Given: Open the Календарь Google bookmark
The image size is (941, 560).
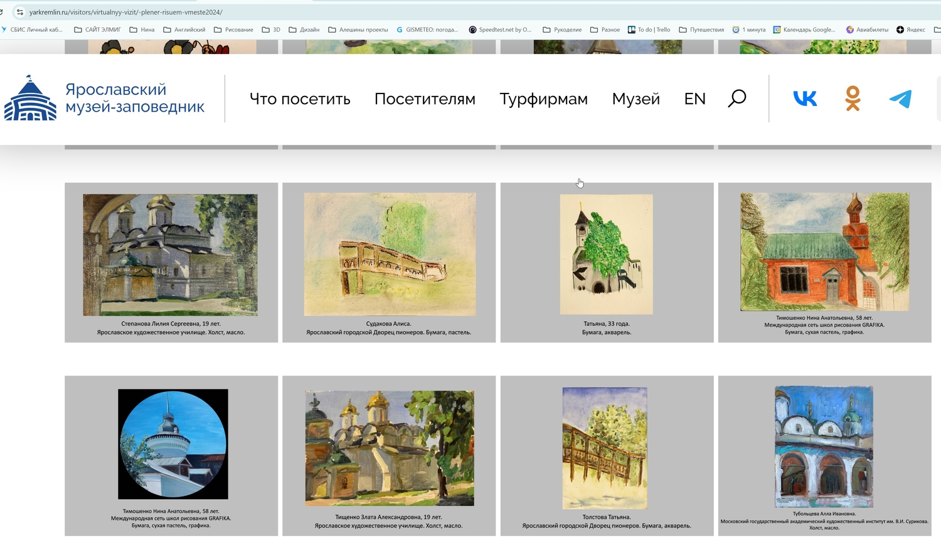Looking at the screenshot, I should 804,29.
